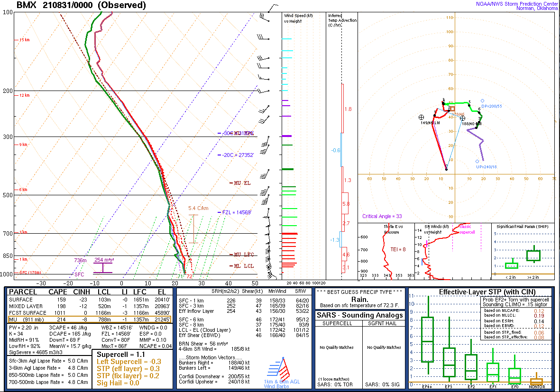Click the orange 5.4 C/km lapse rate bracket
Screen dimensions: 560x392
(x=193, y=228)
